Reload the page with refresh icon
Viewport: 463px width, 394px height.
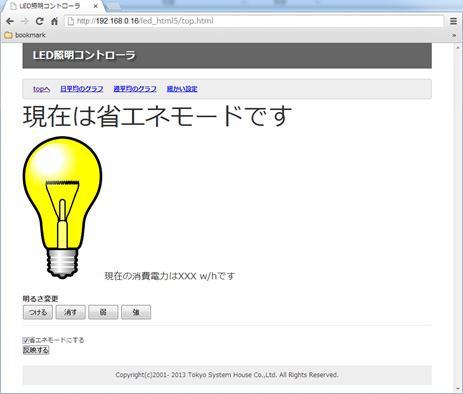point(40,21)
